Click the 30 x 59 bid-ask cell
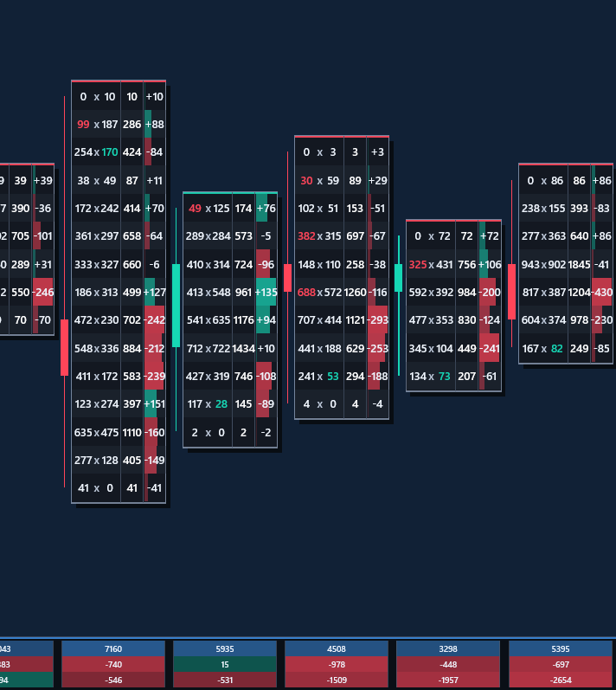 click(319, 180)
